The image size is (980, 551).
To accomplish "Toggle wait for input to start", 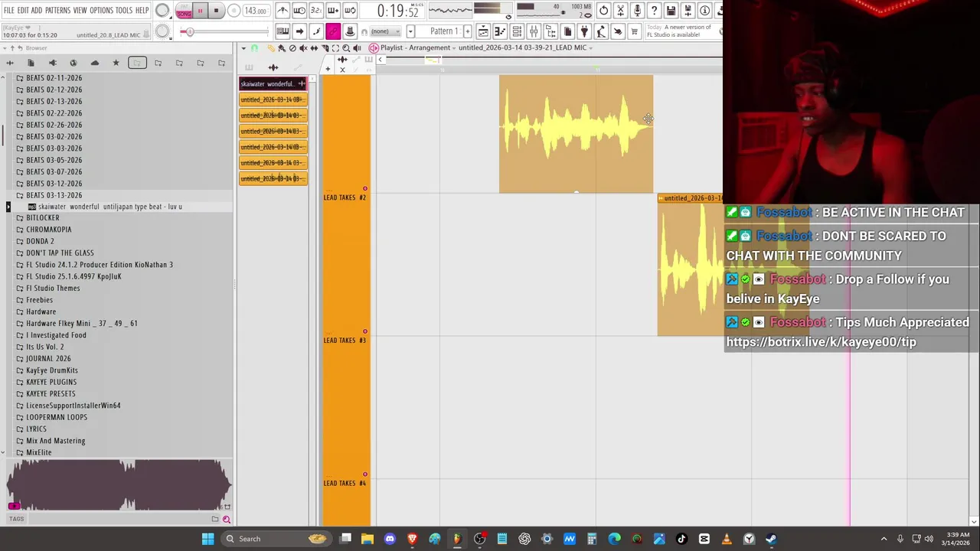I will tap(299, 11).
